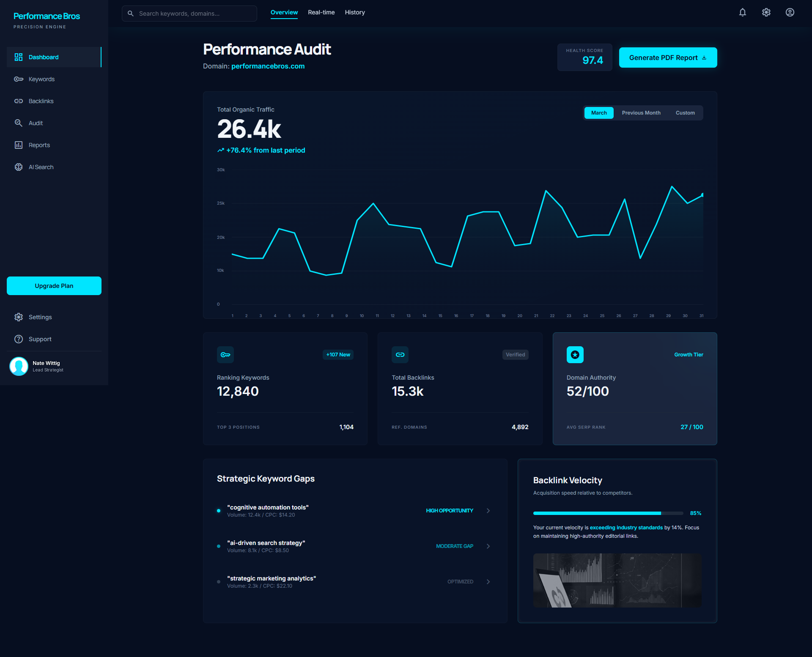Screen dimensions: 812x657
Task: Select the Custom date range option
Action: pyautogui.click(x=685, y=113)
